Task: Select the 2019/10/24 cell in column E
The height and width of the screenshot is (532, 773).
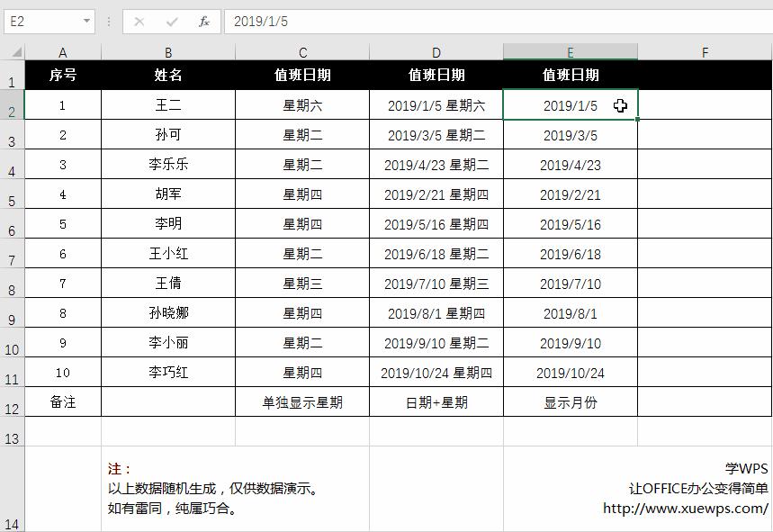Action: 570,373
